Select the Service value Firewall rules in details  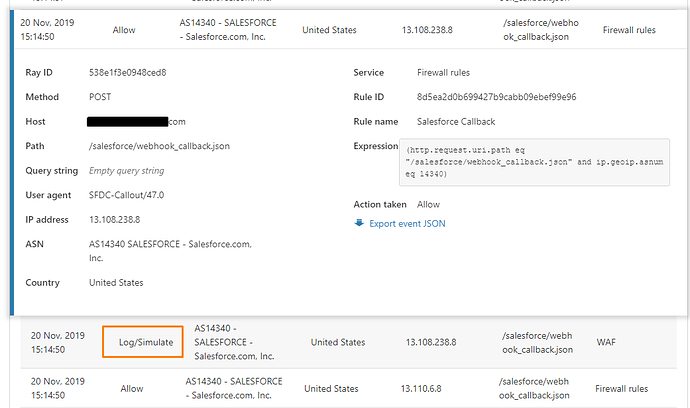(x=443, y=73)
